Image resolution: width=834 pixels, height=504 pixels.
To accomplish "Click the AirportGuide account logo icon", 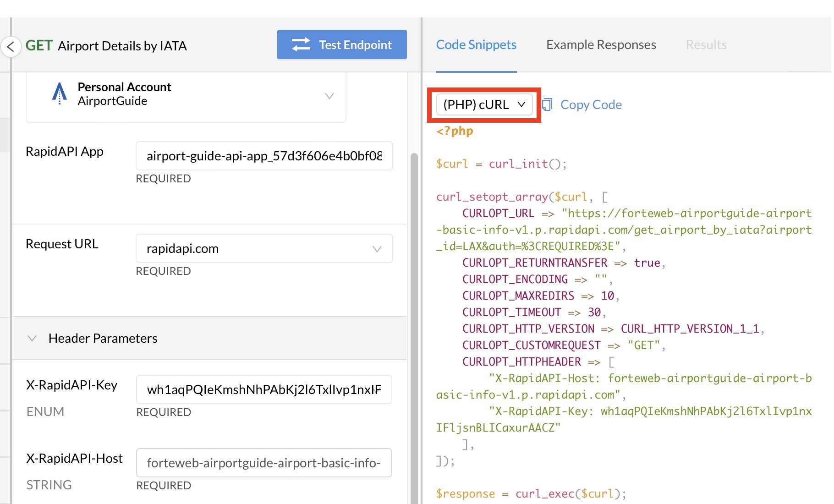I will (60, 93).
